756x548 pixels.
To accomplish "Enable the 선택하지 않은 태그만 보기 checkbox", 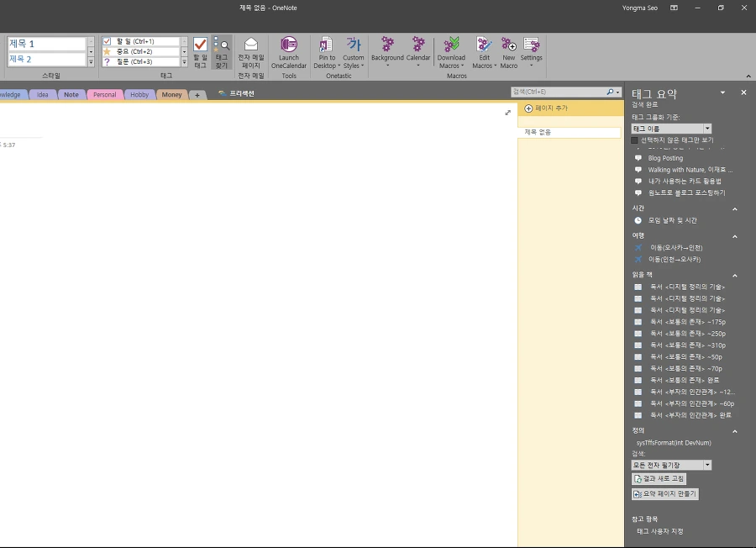I will tap(634, 140).
